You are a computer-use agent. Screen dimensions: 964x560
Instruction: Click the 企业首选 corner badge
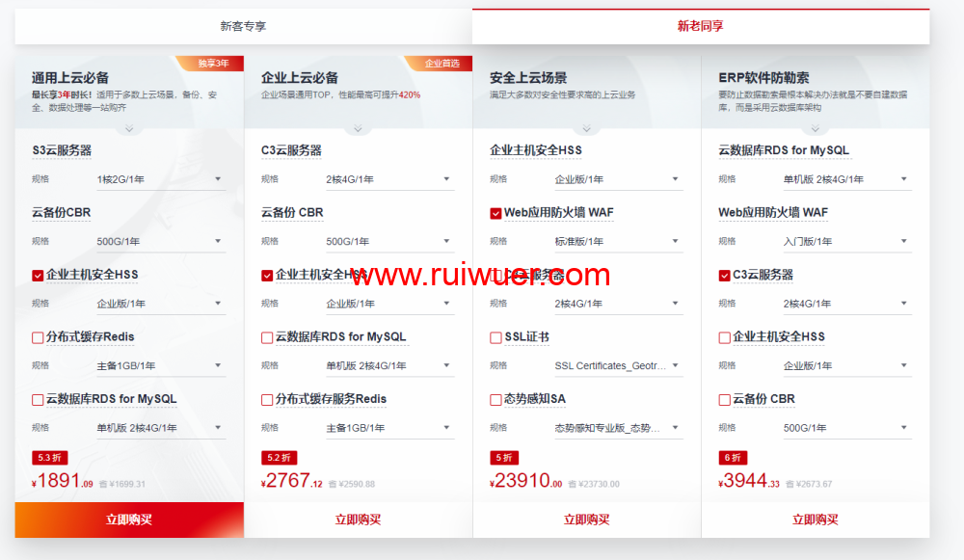click(x=442, y=64)
